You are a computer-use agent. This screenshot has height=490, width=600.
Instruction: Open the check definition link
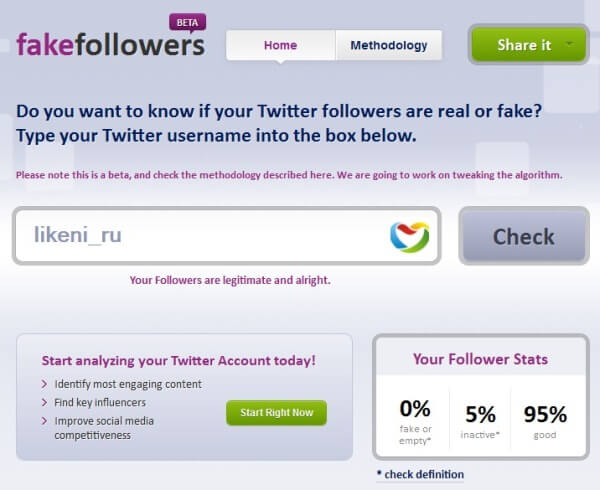(420, 474)
